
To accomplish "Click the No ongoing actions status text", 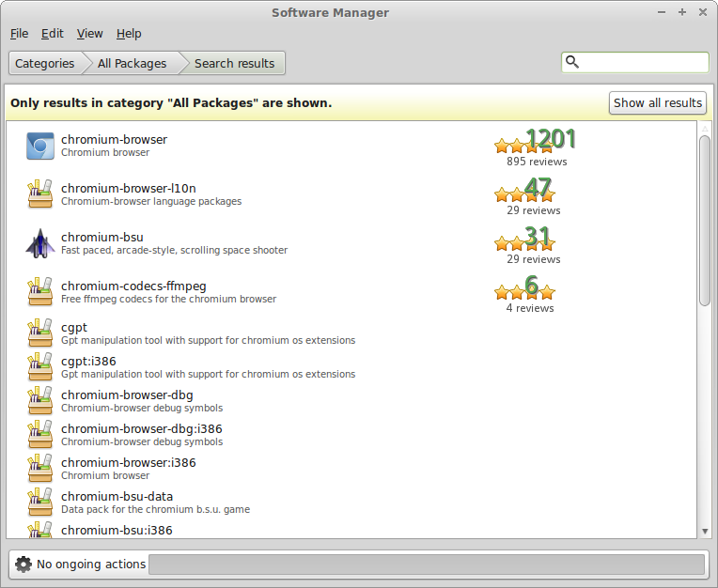I will [91, 565].
